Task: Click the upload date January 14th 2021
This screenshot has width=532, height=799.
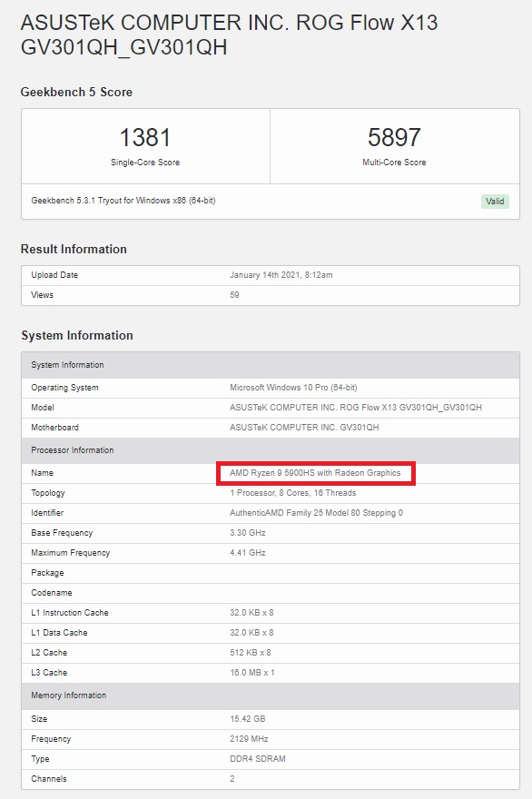Action: pyautogui.click(x=281, y=275)
